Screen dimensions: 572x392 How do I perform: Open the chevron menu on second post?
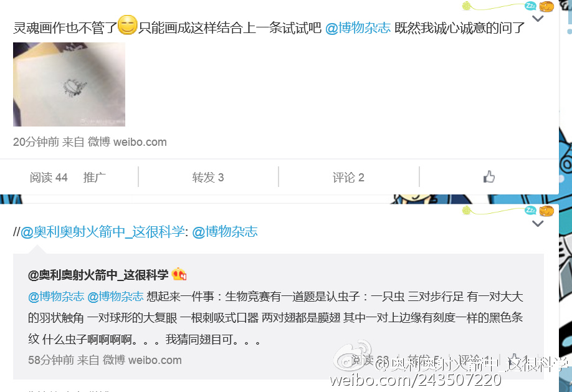coord(538,224)
